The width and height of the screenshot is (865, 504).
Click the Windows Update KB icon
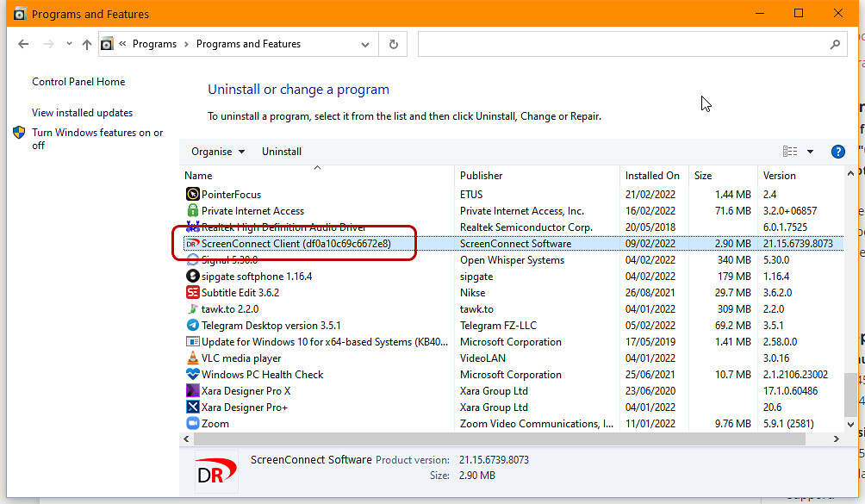point(192,341)
